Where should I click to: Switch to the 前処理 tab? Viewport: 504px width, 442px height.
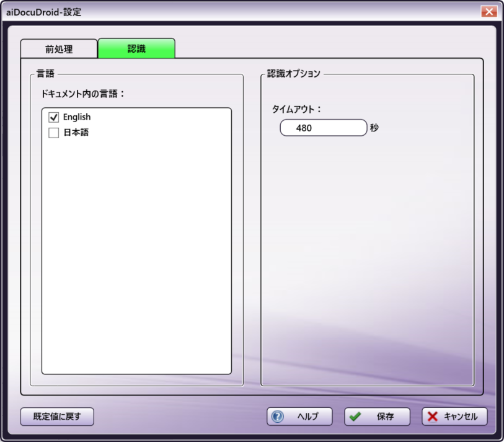coord(59,49)
